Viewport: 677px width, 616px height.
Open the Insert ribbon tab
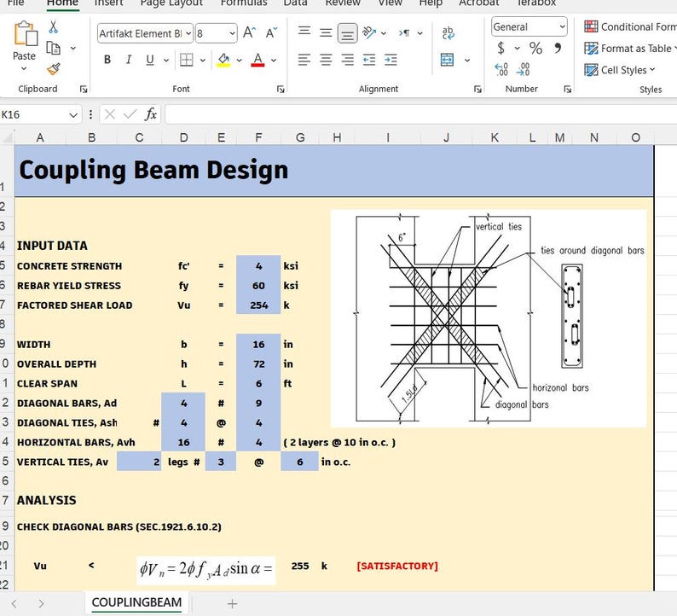point(108,3)
